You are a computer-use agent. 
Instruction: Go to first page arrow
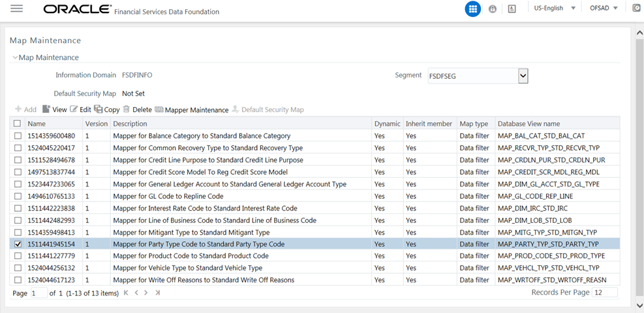click(x=126, y=293)
